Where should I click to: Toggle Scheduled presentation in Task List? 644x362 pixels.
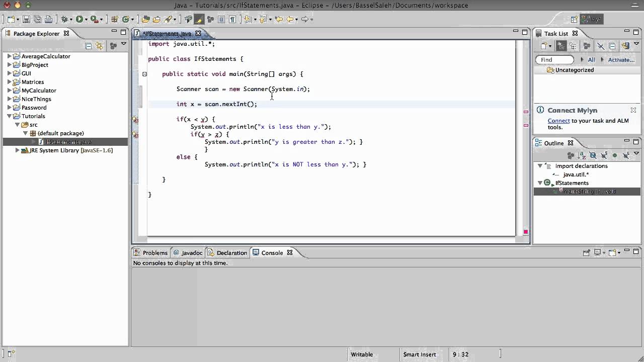pyautogui.click(x=573, y=46)
